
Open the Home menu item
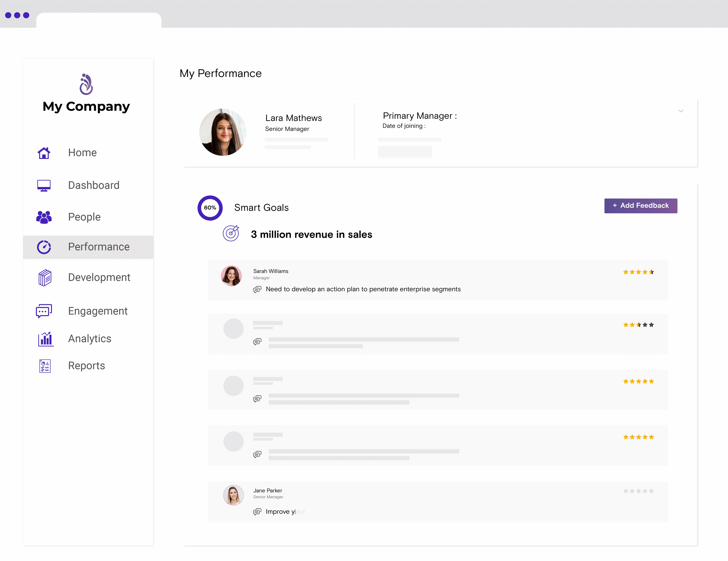[82, 153]
